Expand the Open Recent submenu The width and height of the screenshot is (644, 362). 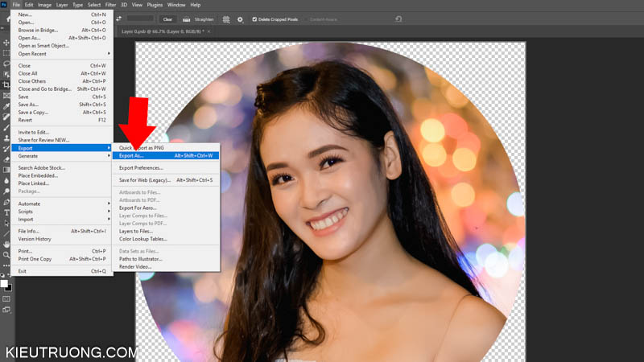click(62, 54)
